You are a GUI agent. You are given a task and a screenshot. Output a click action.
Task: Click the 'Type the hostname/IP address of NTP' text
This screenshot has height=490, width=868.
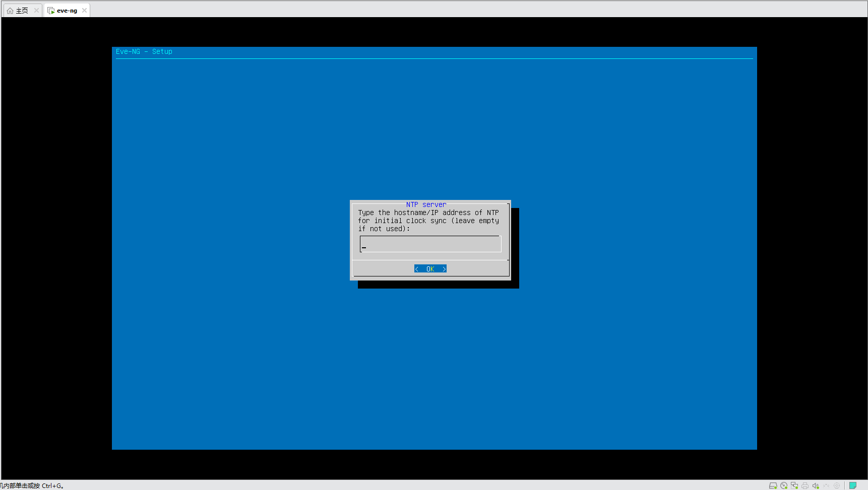pyautogui.click(x=428, y=213)
